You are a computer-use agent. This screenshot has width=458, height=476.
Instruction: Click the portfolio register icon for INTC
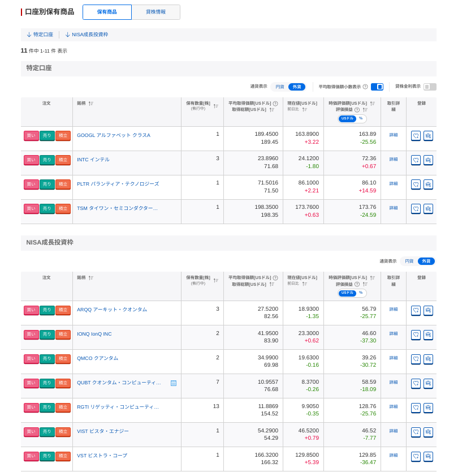[428, 160]
